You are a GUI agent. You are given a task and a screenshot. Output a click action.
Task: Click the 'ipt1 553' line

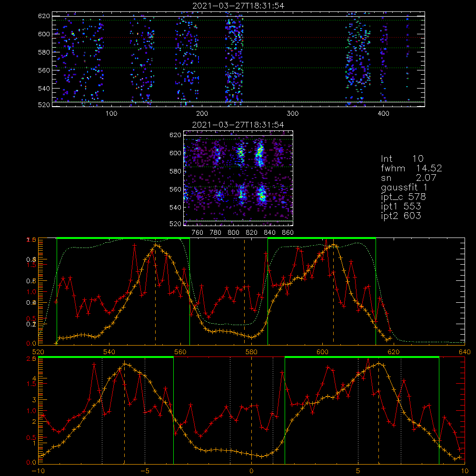[x=401, y=207]
